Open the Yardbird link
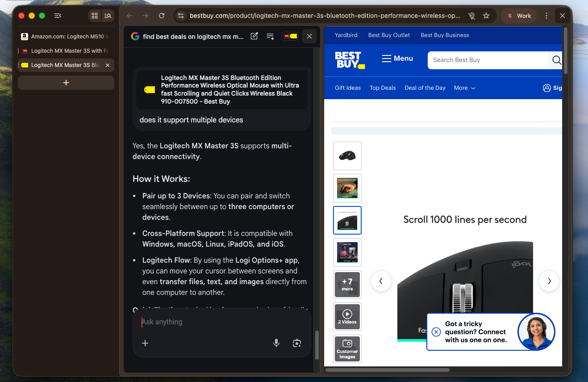Screen dimensions: 588x382 pos(346,35)
